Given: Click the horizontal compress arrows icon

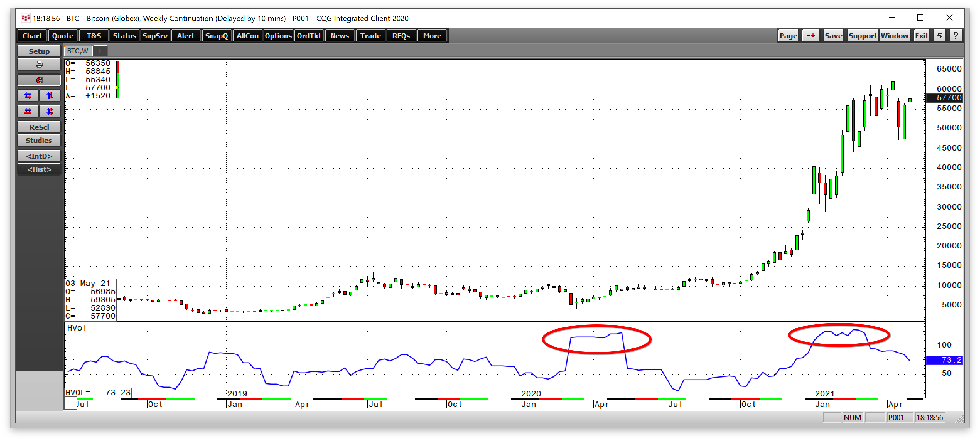Looking at the screenshot, I should coord(28,111).
